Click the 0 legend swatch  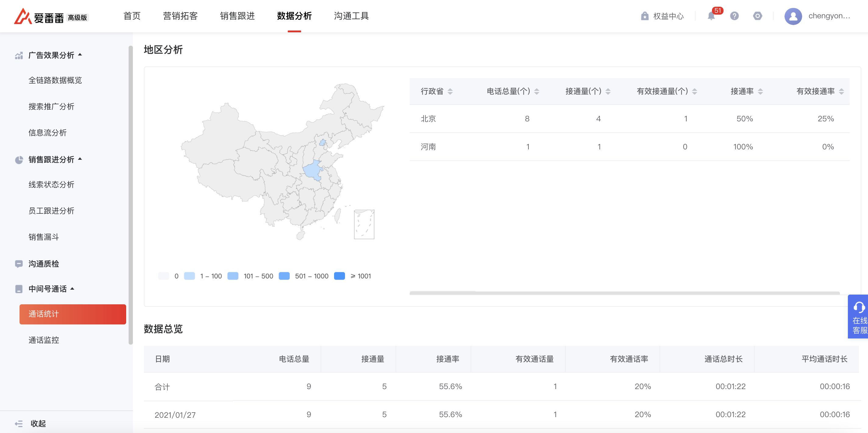click(163, 276)
